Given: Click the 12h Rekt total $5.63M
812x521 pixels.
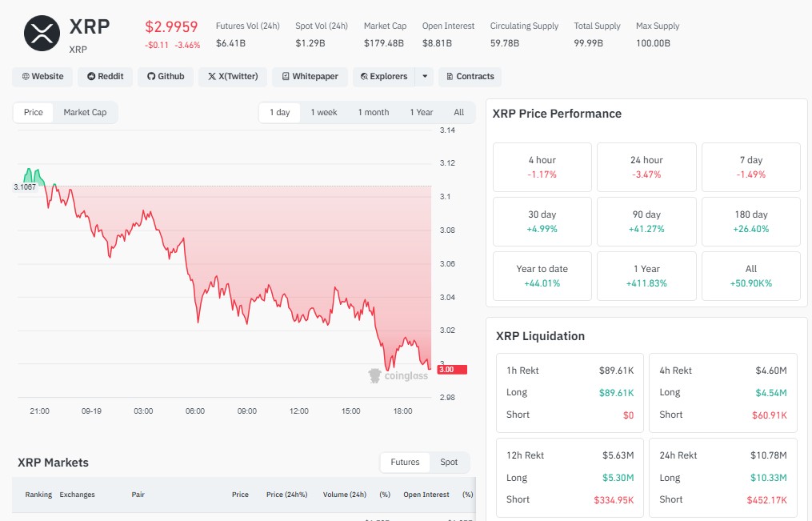Looking at the screenshot, I should pos(618,455).
